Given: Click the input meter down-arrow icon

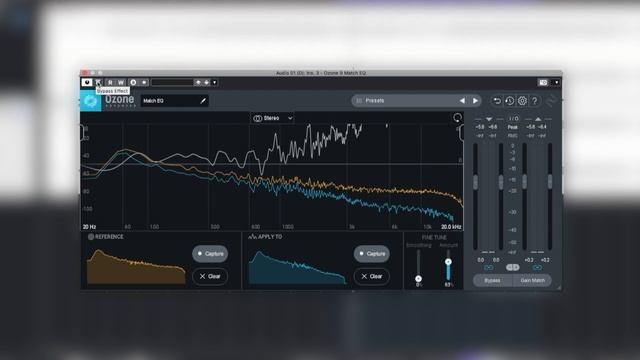Looking at the screenshot, I should (x=489, y=119).
